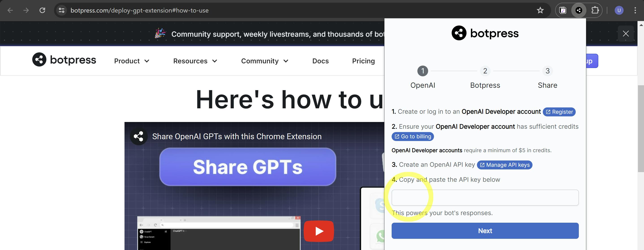
Task: Focus the API key input field
Action: tap(485, 198)
